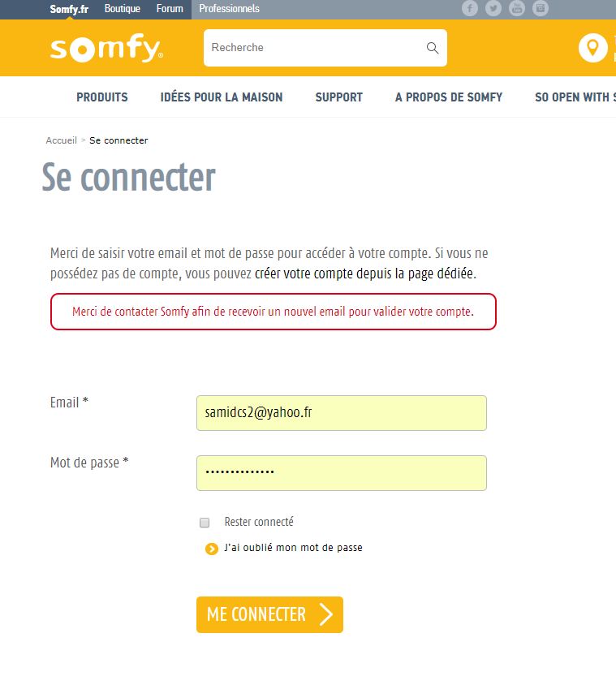Open the Produits menu

[x=102, y=97]
